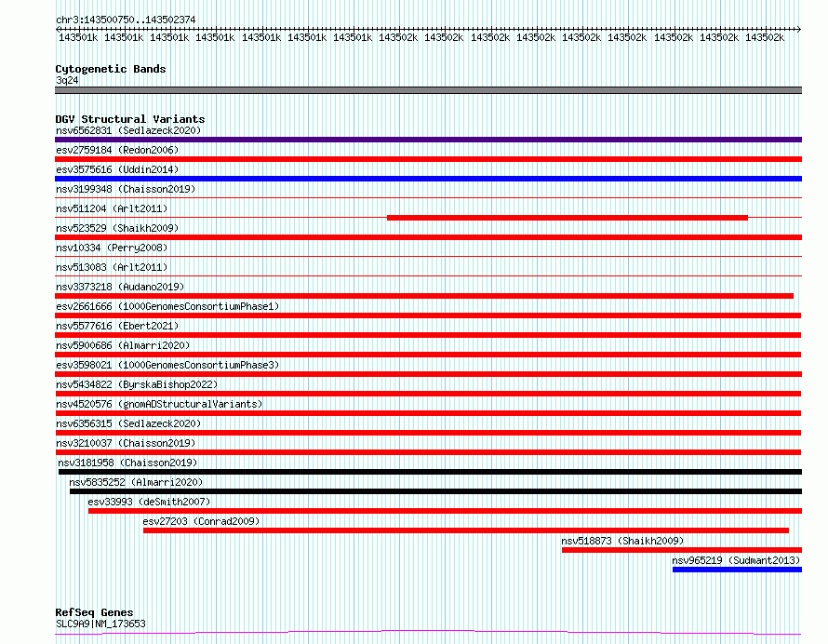The image size is (828, 644).
Task: Select the esv2759184 (Redon2006) variant label
Action: [x=117, y=150]
